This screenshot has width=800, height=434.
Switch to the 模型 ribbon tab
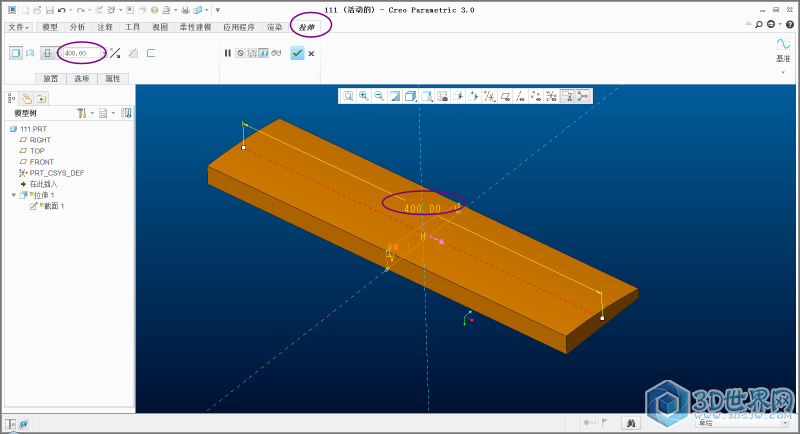coord(50,27)
